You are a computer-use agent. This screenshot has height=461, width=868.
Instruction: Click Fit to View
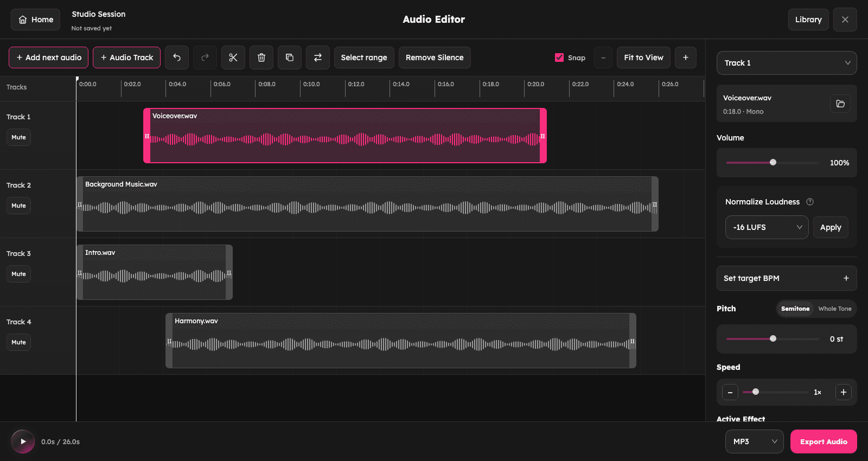coord(643,57)
